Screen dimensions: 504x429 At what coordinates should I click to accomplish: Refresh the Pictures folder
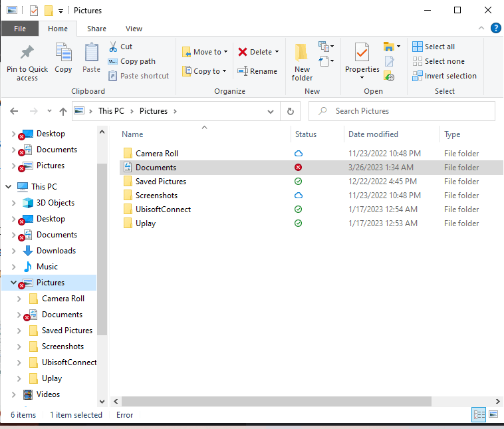click(x=291, y=111)
